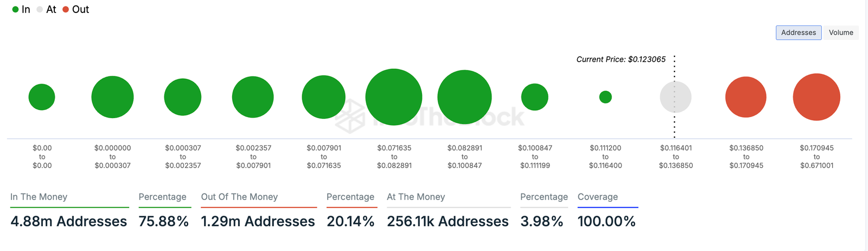This screenshot has width=868, height=251.
Task: Switch to the Volume view
Action: 840,33
